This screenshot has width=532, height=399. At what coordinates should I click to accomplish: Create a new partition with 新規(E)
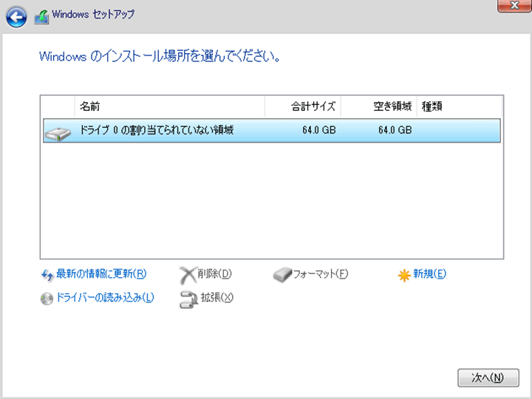(429, 274)
